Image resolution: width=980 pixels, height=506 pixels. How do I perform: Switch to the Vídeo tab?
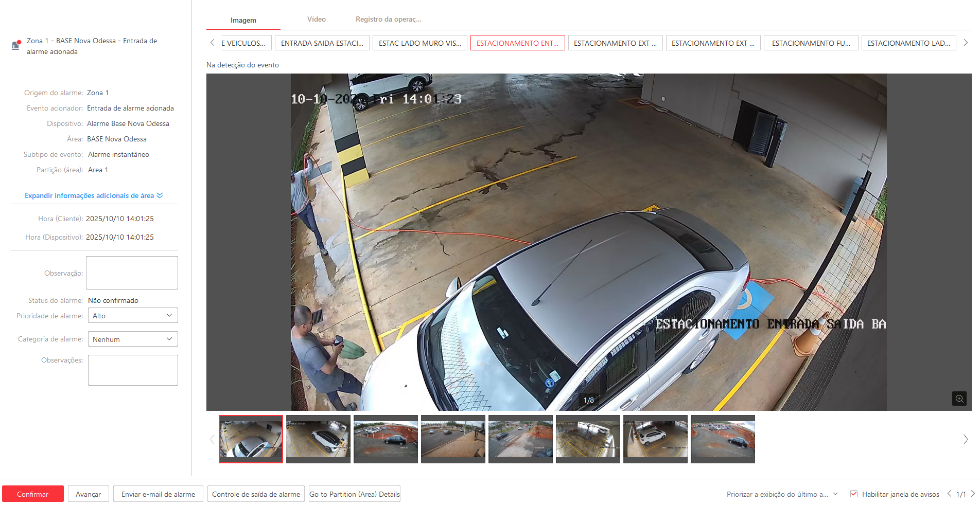(x=316, y=20)
